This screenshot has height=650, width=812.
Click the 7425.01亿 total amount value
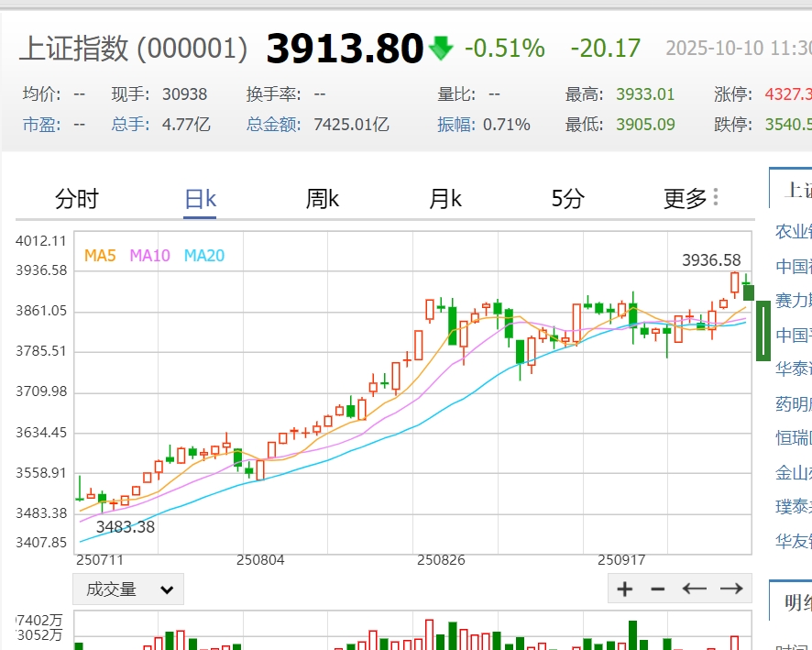[x=351, y=125]
